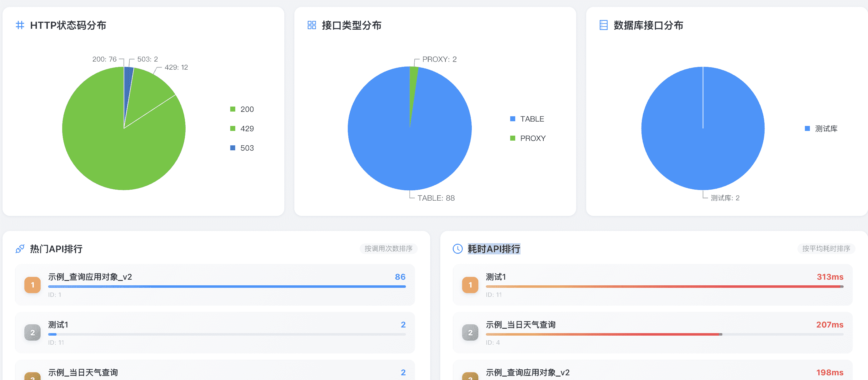The image size is (868, 380).
Task: Click the 接口类型分布 title
Action: pyautogui.click(x=352, y=25)
